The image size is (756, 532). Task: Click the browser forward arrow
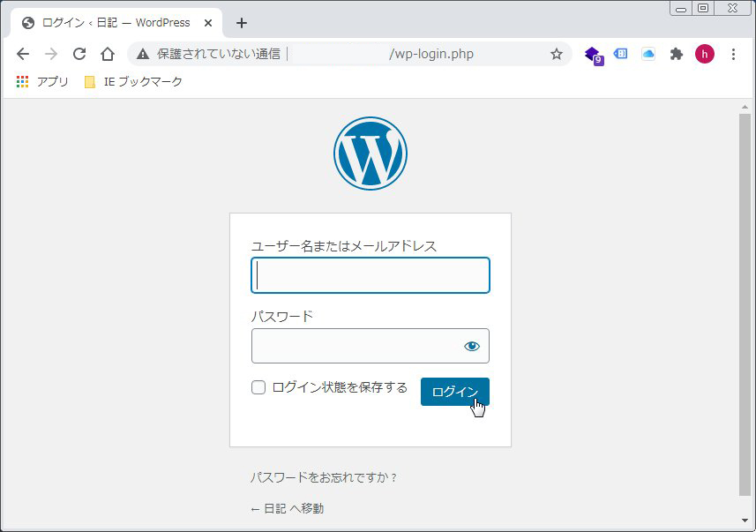50,54
